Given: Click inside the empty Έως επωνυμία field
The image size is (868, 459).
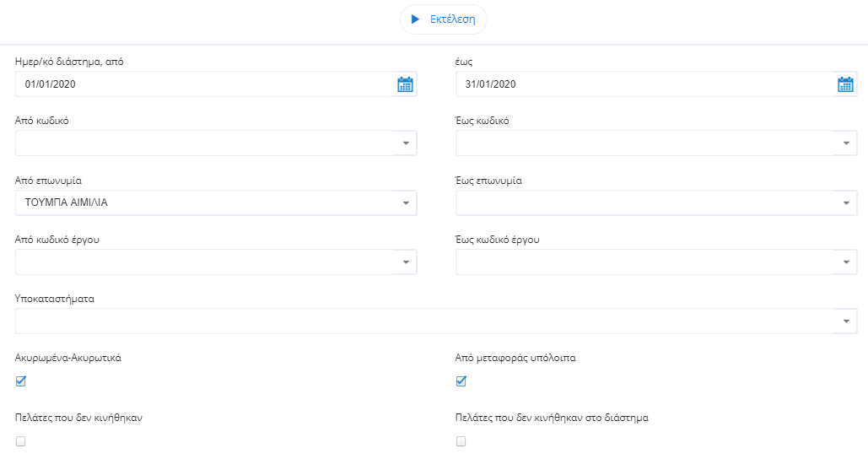Looking at the screenshot, I should (643, 203).
